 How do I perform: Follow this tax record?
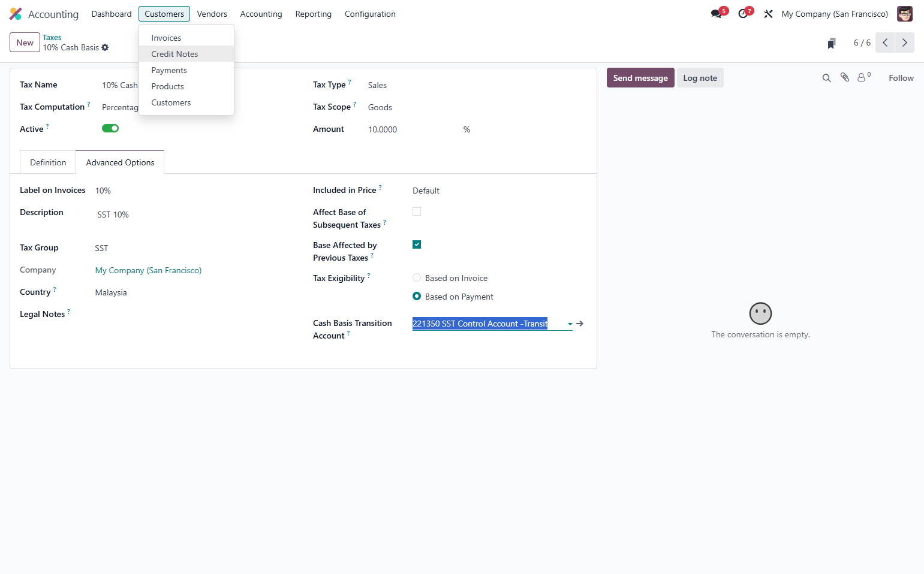click(901, 78)
